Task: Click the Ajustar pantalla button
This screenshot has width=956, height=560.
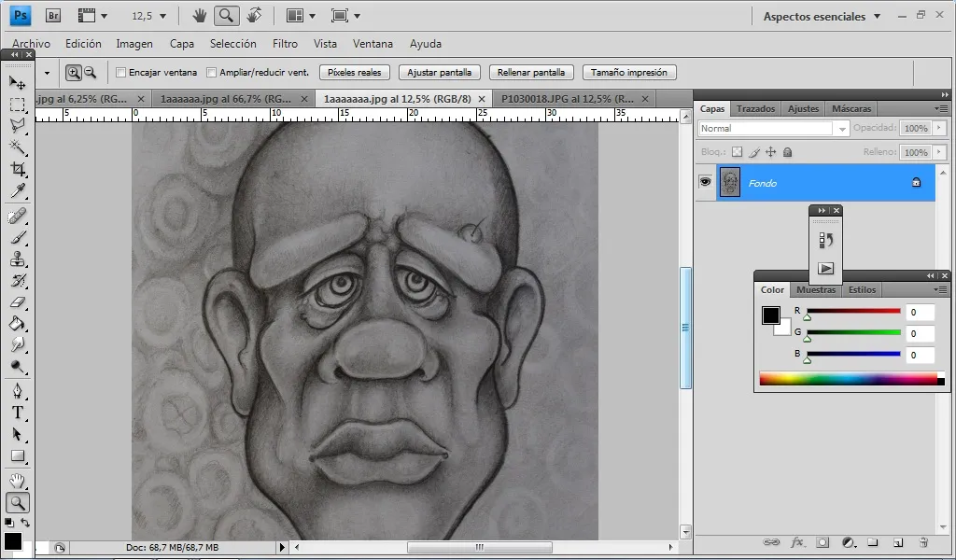Action: (x=440, y=73)
